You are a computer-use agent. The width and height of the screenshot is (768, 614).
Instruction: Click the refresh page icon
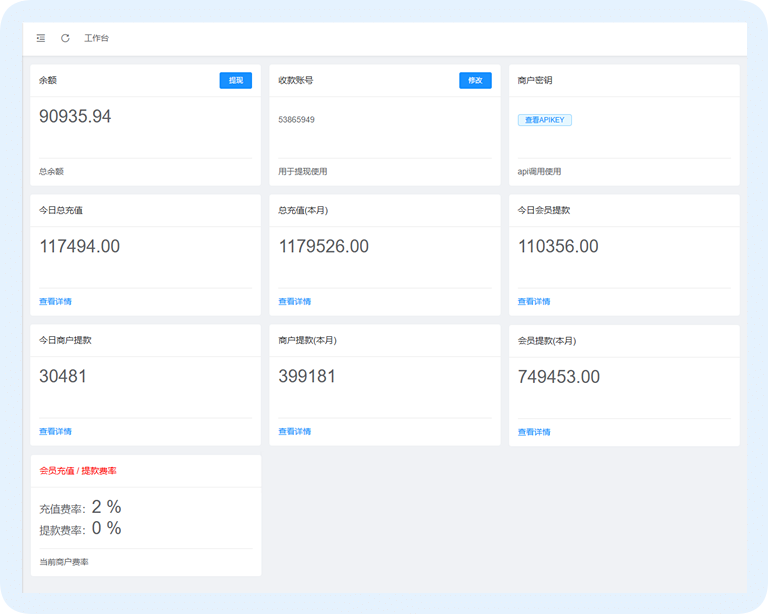click(x=65, y=38)
